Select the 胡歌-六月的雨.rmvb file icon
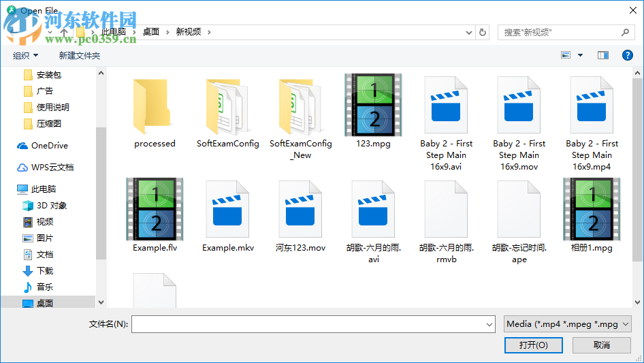644x363 pixels. point(446,209)
